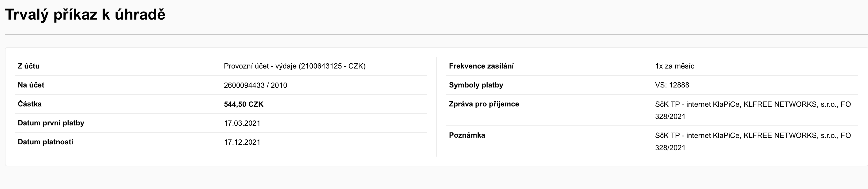Select the frequency value "1x za měsíc"
This screenshot has width=868, height=189.
(675, 66)
